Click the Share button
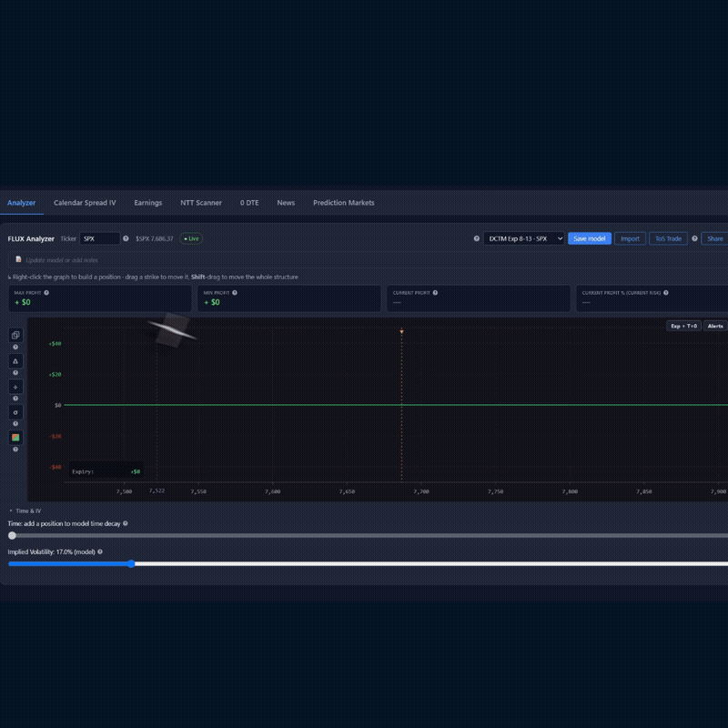 pos(714,238)
